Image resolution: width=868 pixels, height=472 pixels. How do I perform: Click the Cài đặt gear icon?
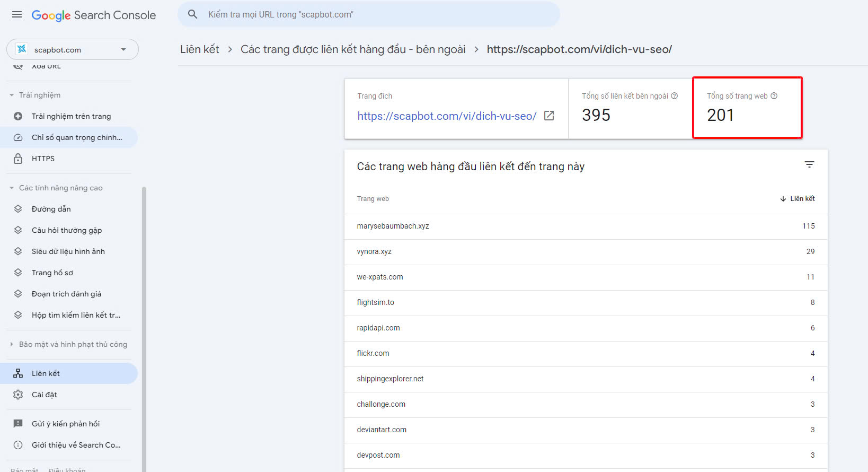[x=18, y=395]
